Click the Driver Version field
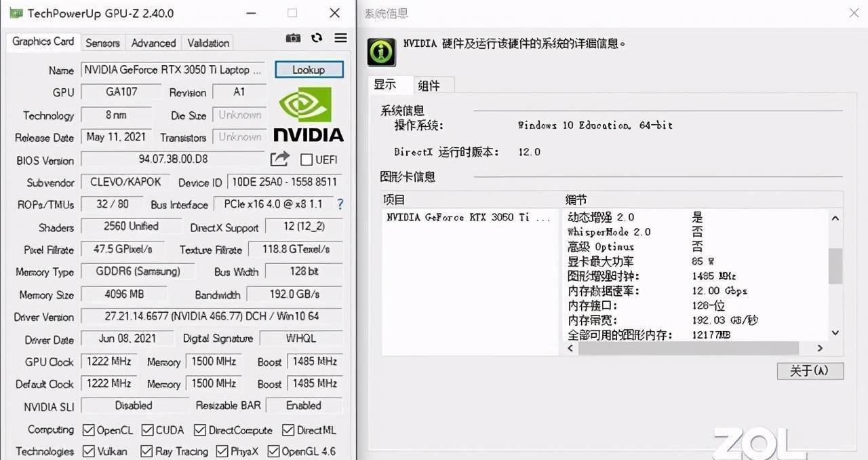 212,316
